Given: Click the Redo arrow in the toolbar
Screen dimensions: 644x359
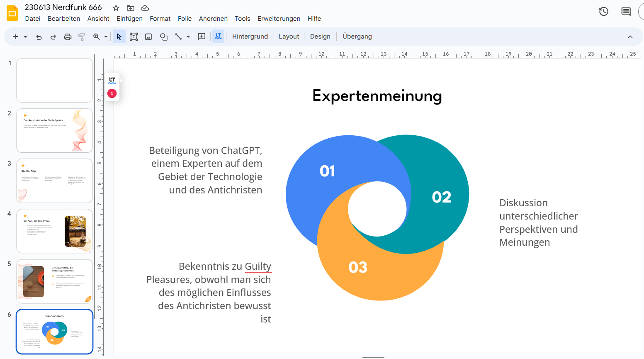Looking at the screenshot, I should point(53,37).
